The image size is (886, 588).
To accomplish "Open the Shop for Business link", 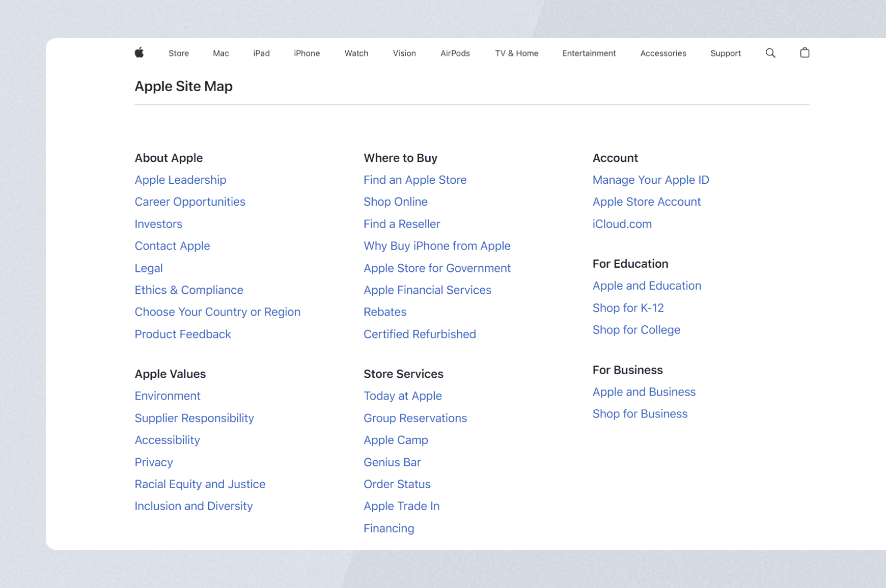I will tap(640, 414).
